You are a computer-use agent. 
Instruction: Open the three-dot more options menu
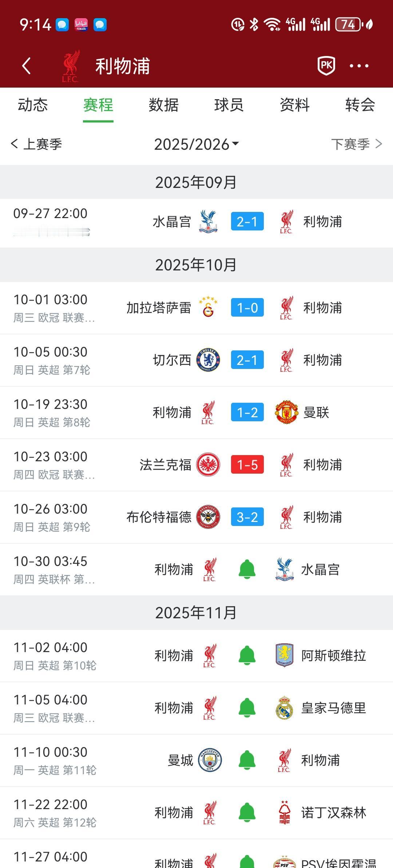[359, 66]
